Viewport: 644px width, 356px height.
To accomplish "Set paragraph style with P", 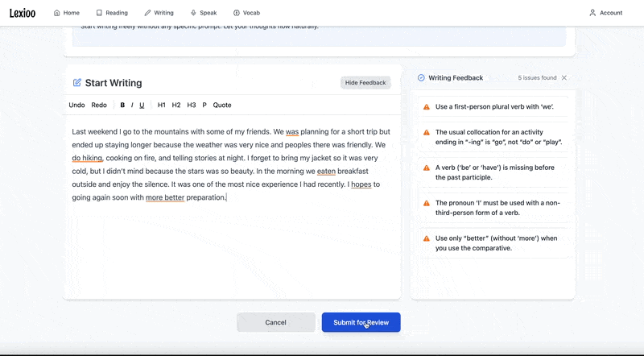I will (204, 105).
